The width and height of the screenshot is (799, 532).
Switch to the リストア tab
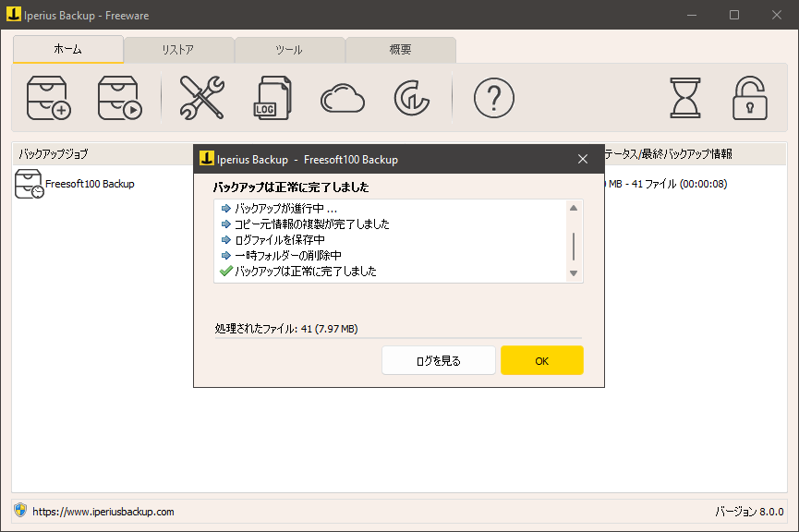click(178, 50)
